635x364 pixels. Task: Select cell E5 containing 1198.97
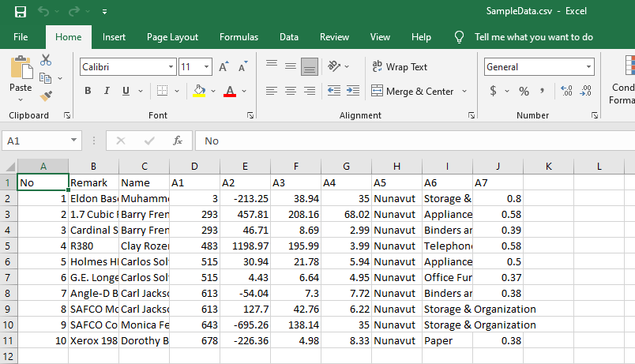(x=245, y=246)
